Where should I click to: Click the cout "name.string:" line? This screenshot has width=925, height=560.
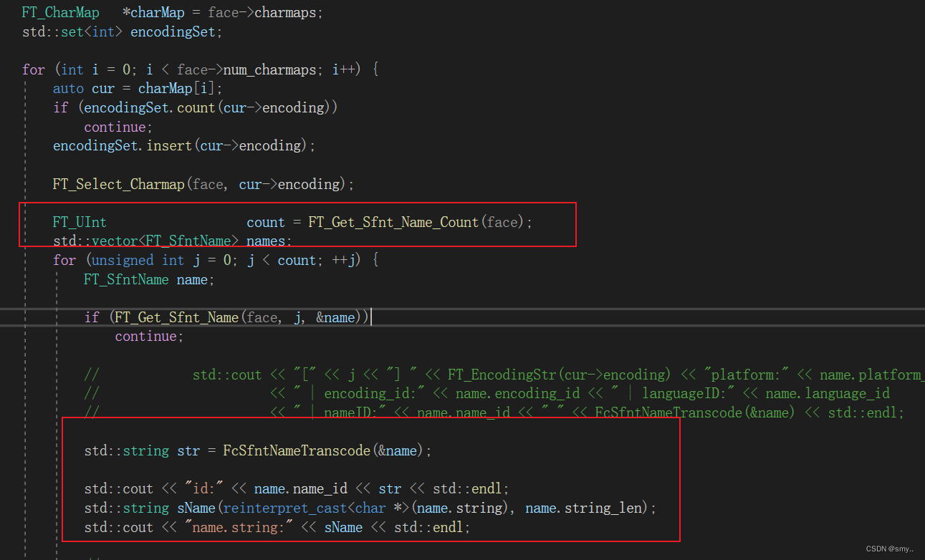pos(277,527)
